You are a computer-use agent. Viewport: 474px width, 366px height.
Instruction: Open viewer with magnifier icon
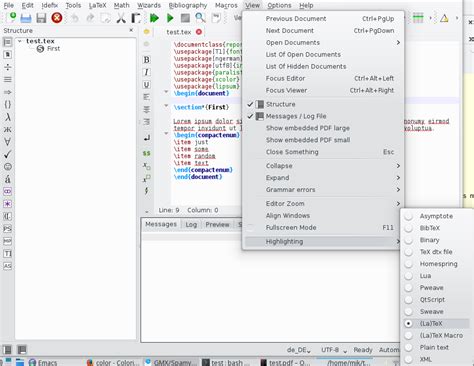coord(200,18)
